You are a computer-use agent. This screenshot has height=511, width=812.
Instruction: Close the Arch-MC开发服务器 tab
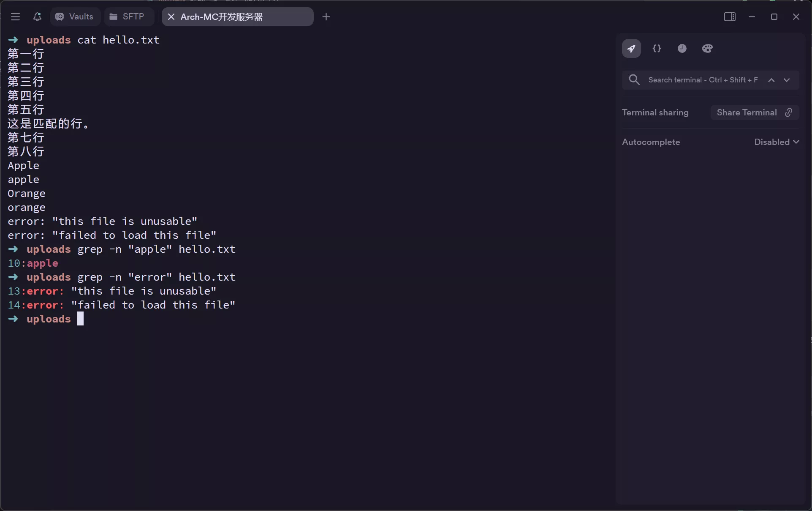[x=171, y=17]
